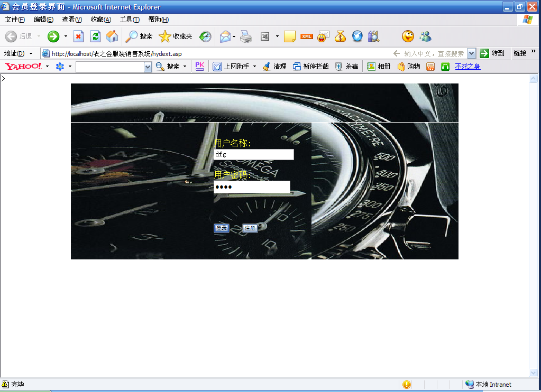The height and width of the screenshot is (392, 541).
Task: Open the 查看(V) menu
Action: 72,20
